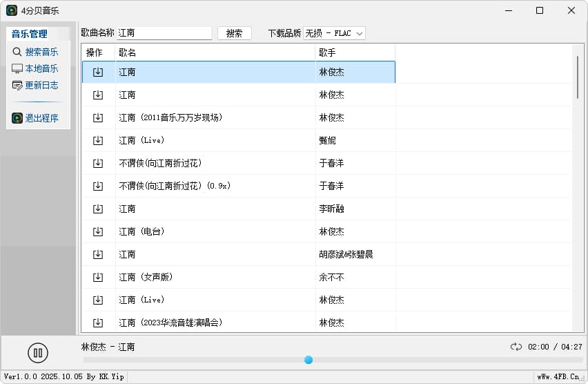Click download icon for 李昕融's 江南

tap(98, 209)
